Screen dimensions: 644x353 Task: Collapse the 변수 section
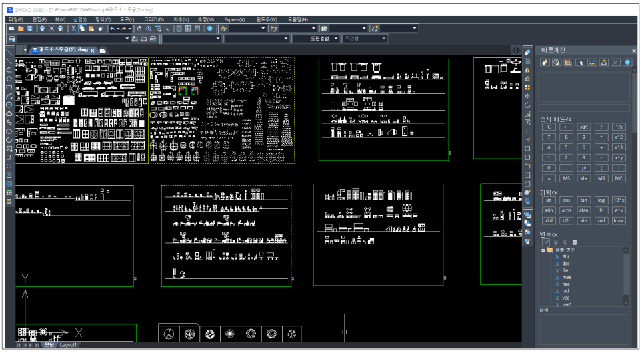click(549, 234)
